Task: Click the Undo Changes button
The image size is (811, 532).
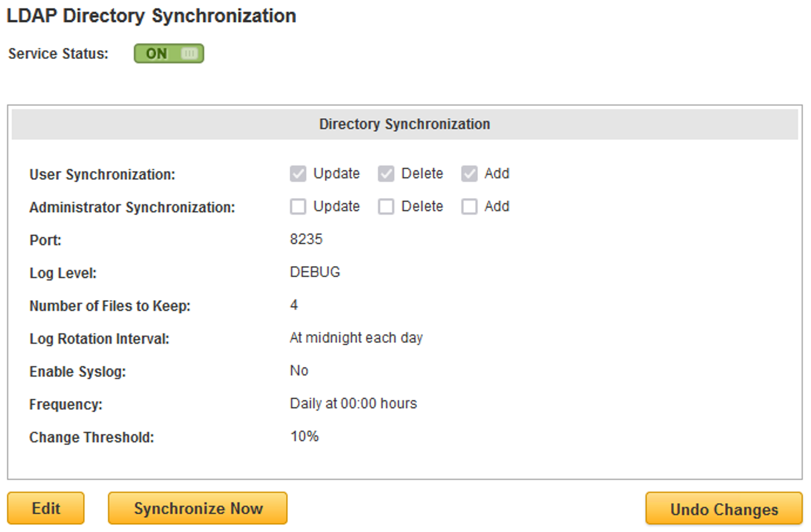Action: click(x=724, y=509)
